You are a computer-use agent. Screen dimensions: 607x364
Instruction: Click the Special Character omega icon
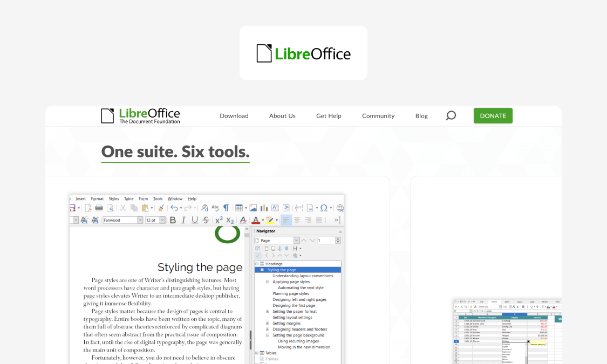point(324,208)
